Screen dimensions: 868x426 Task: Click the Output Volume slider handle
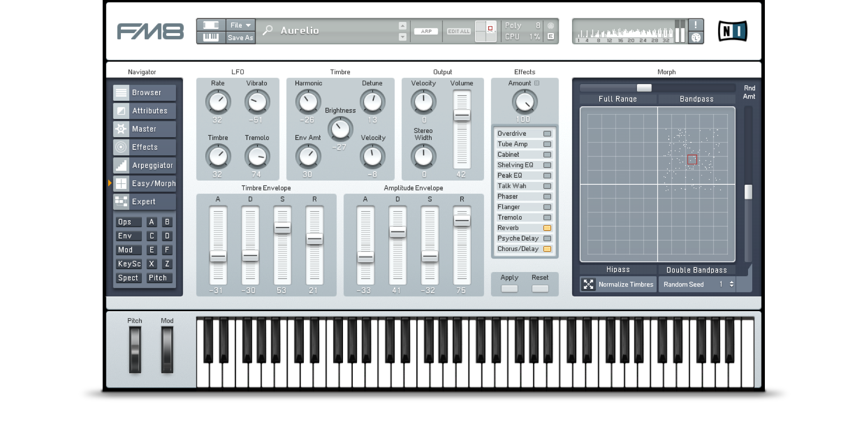tap(462, 115)
